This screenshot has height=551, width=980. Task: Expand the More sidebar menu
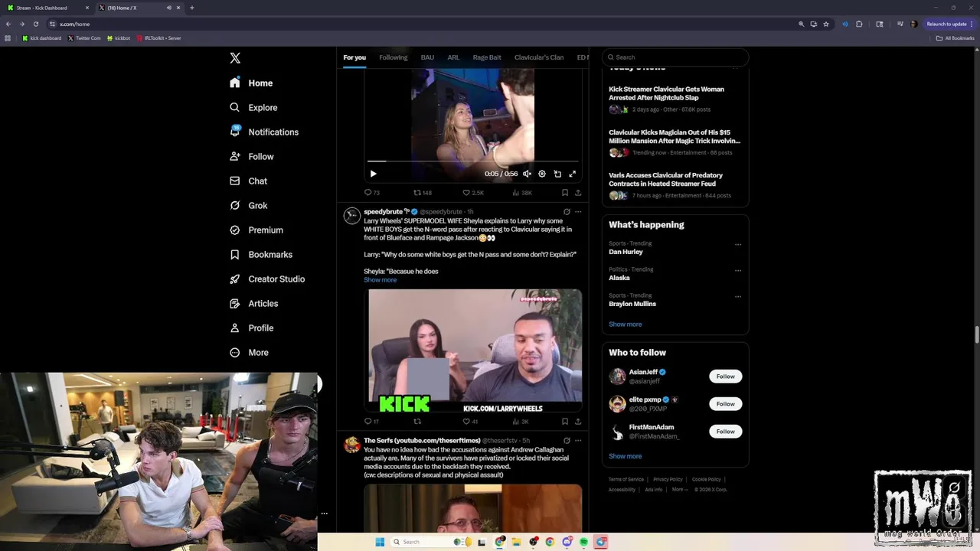249,352
